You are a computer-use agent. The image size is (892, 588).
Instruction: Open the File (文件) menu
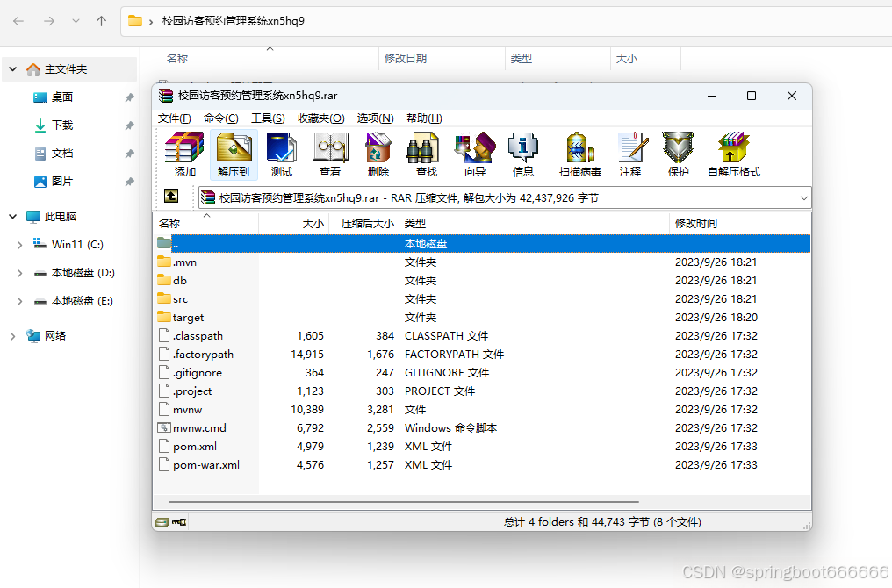(x=174, y=118)
